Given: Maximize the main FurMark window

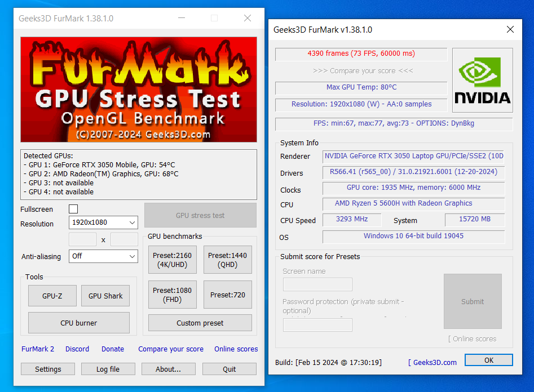Looking at the screenshot, I should point(214,18).
